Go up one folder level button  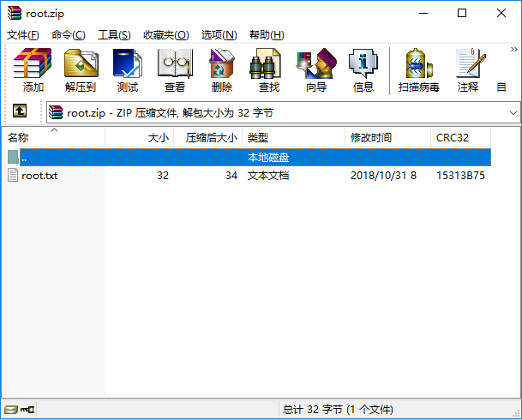(20, 111)
